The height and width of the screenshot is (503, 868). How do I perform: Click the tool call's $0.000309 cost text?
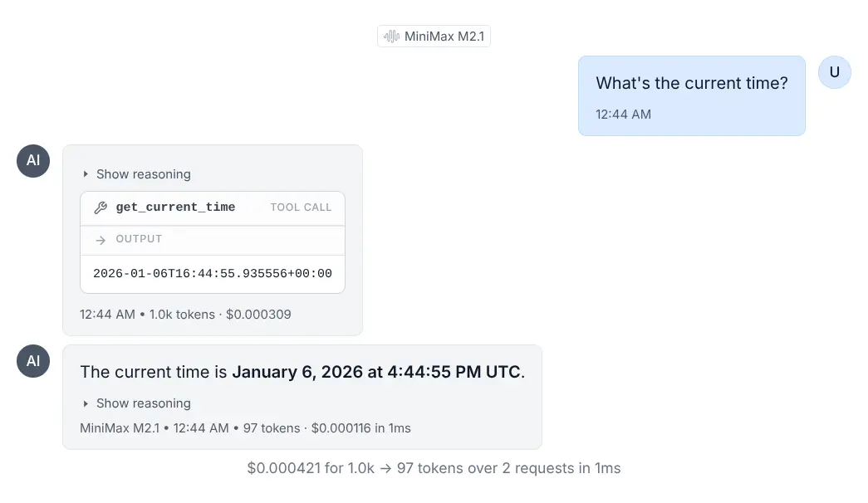pos(258,315)
